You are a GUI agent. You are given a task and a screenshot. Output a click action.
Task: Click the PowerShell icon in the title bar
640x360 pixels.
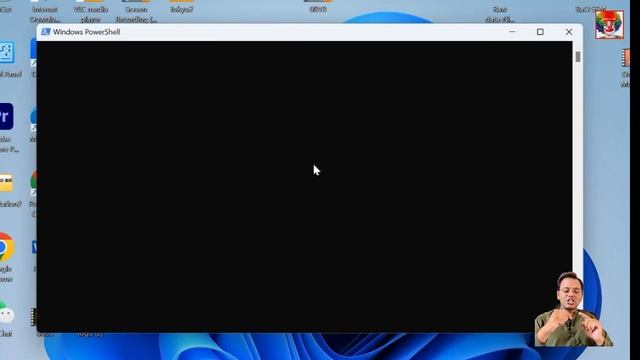coord(45,32)
